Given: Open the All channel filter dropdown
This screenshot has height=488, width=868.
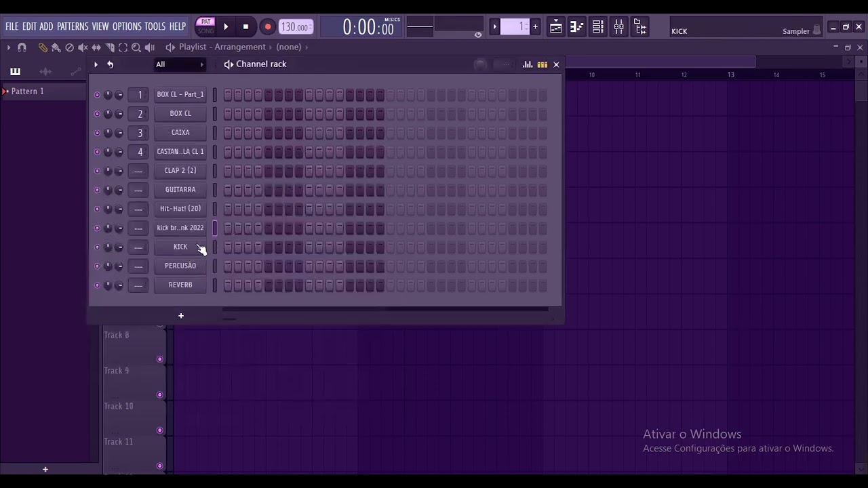Looking at the screenshot, I should [x=180, y=64].
